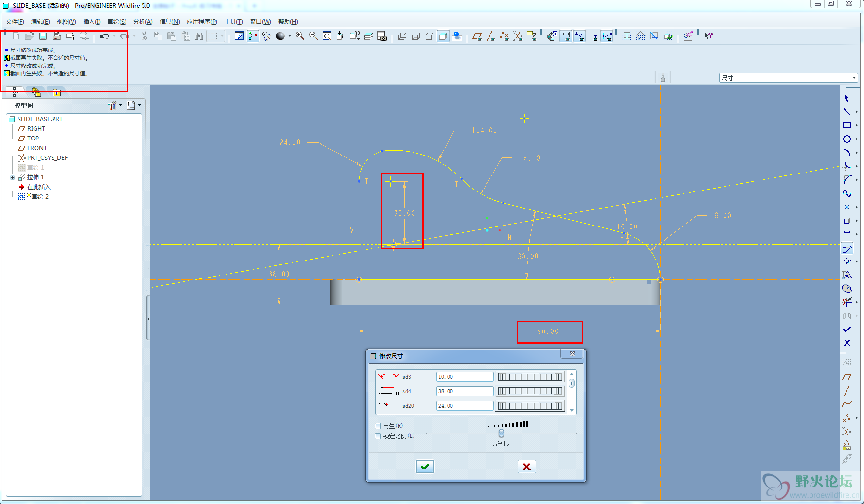This screenshot has width=864, height=504.
Task: Click the Open folder icon
Action: 30,36
